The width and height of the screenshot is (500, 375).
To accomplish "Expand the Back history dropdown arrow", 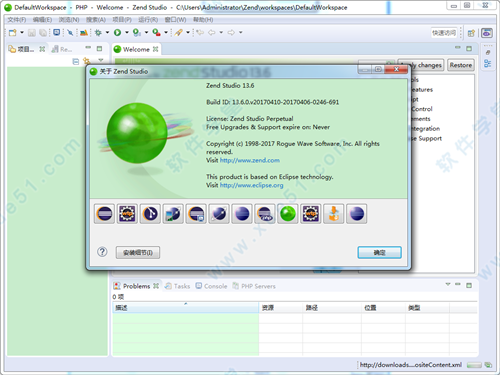I will point(221,32).
